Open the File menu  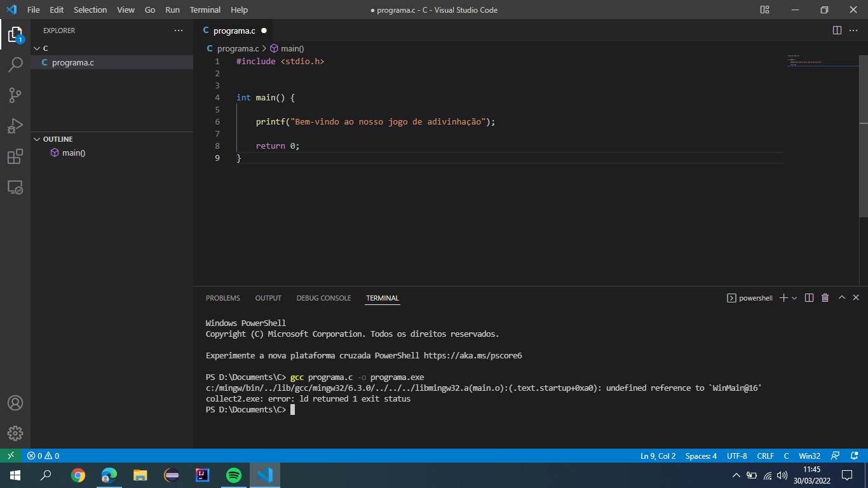[x=34, y=10]
